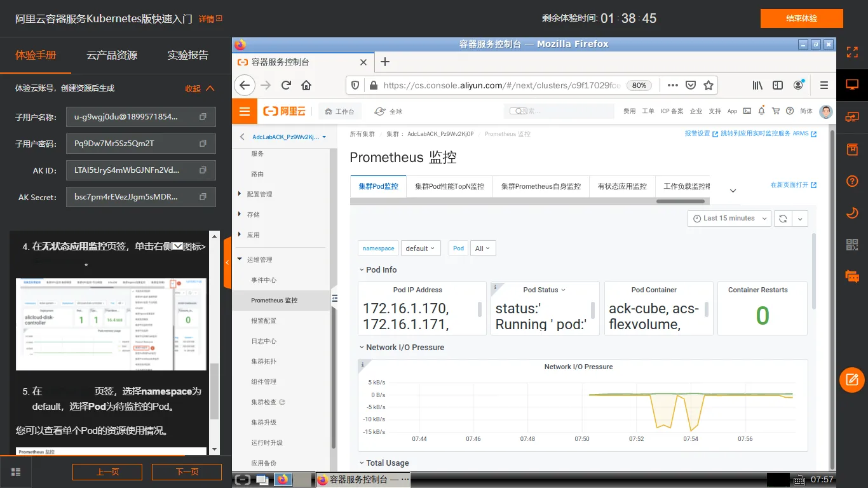Expand more monitoring tabs chevron
Viewport: 868px width, 488px height.
point(733,191)
